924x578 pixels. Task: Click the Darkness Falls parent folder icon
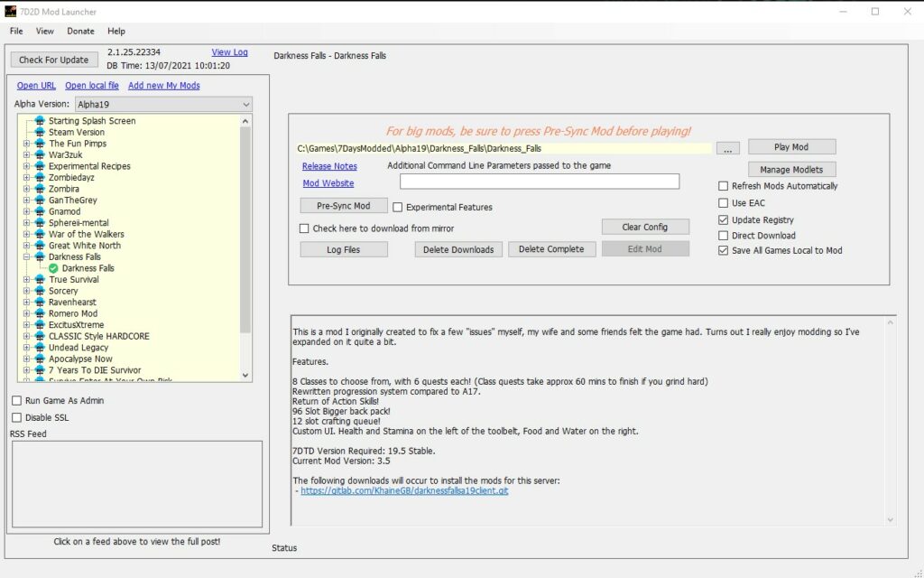(x=40, y=256)
